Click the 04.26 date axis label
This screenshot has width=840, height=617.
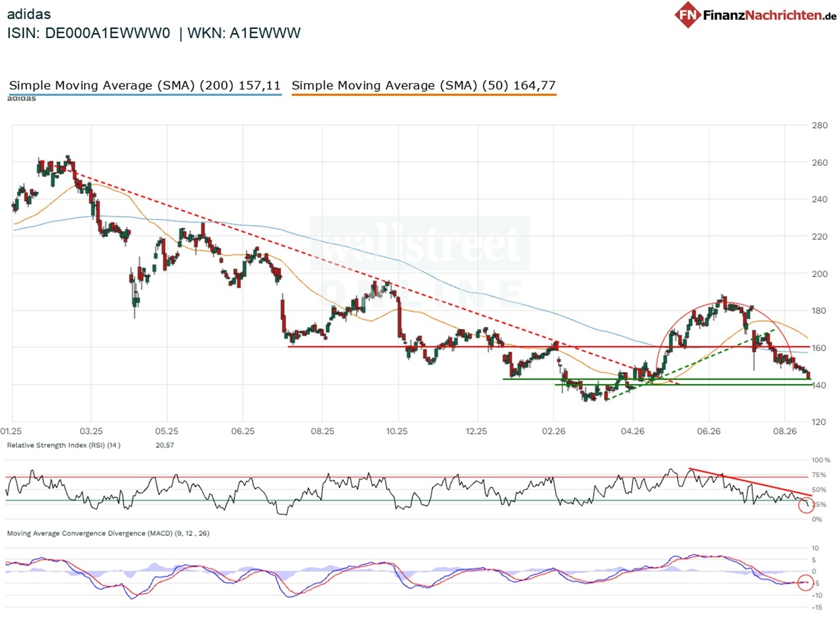pyautogui.click(x=632, y=431)
